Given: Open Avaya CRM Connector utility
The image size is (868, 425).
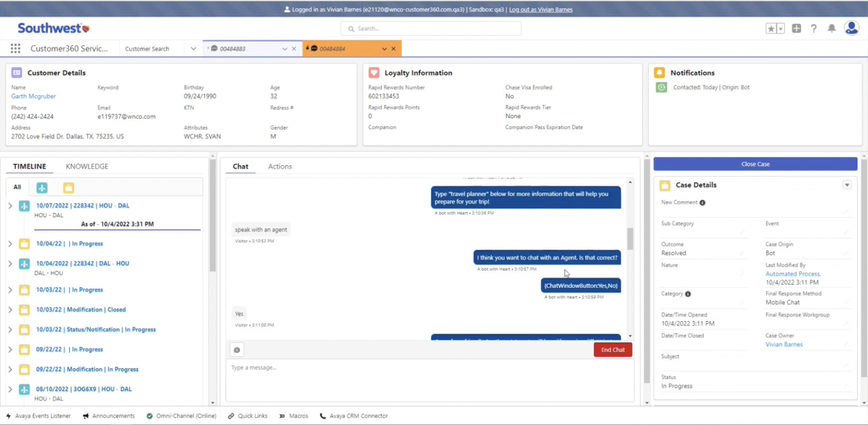Looking at the screenshot, I should point(354,416).
